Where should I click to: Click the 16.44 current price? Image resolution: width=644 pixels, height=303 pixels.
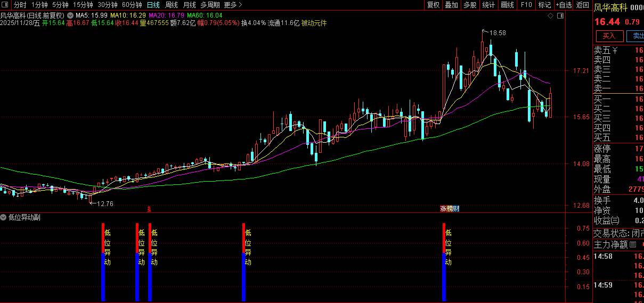point(607,22)
